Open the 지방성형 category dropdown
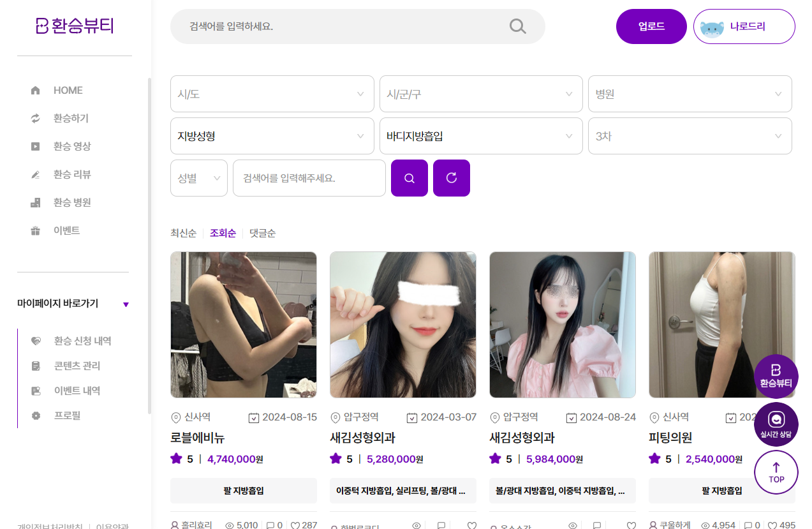Image resolution: width=812 pixels, height=529 pixels. click(x=272, y=136)
